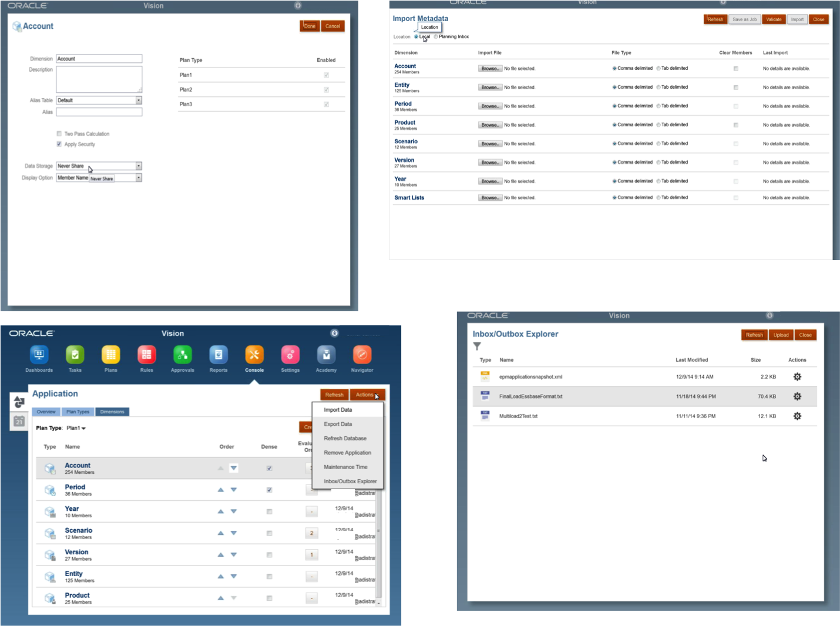Open the Reports icon
The width and height of the screenshot is (840, 626).
click(219, 355)
